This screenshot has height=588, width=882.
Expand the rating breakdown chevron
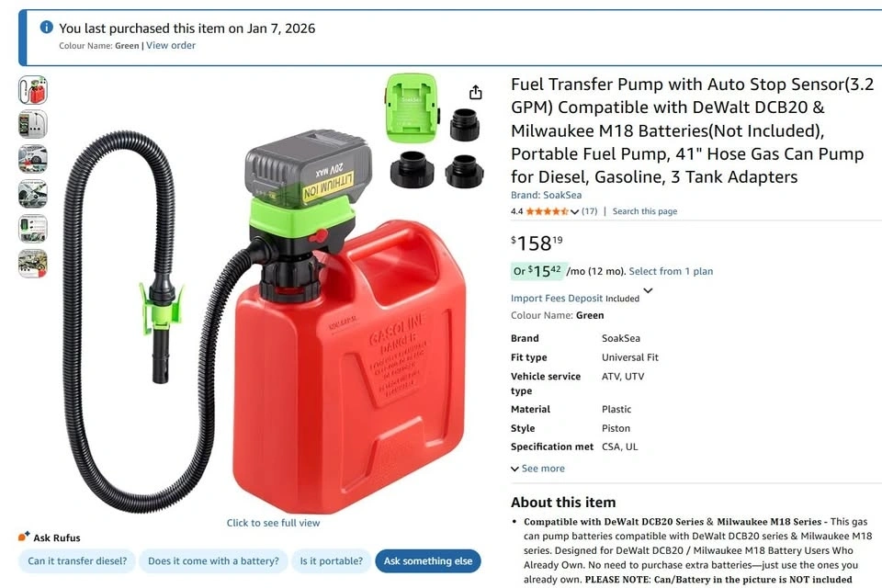(574, 212)
